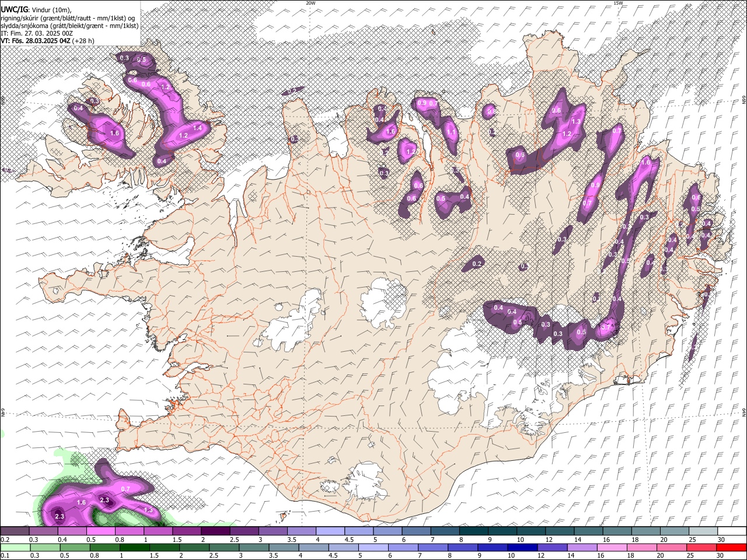Viewport: 747px width, 560px height.
Task: Pick the hot pink 20 swatch in bottom legend
Action: 672,547
